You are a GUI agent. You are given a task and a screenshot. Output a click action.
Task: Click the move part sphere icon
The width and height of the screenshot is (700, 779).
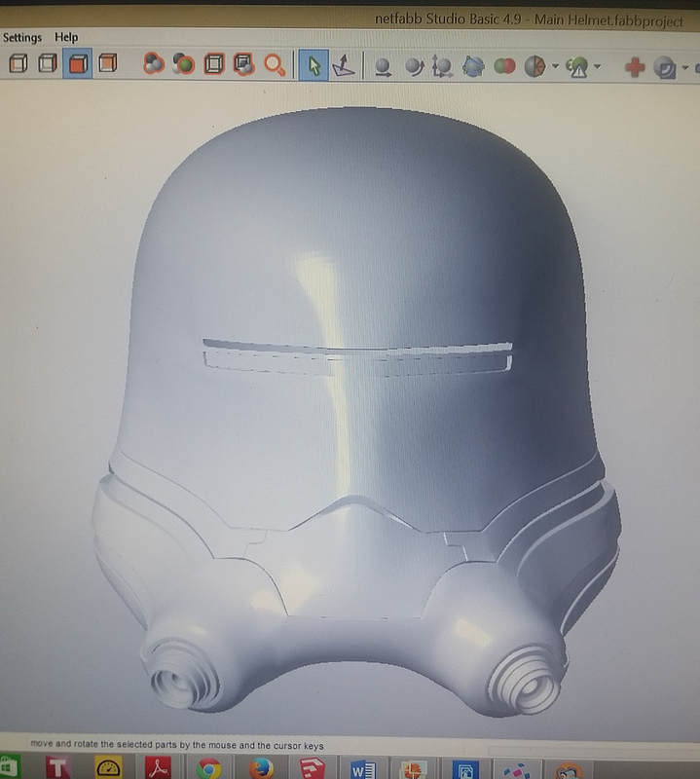click(x=383, y=67)
